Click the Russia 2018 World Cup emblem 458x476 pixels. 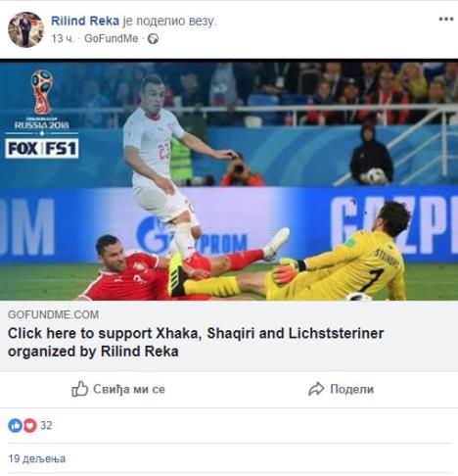click(x=42, y=100)
